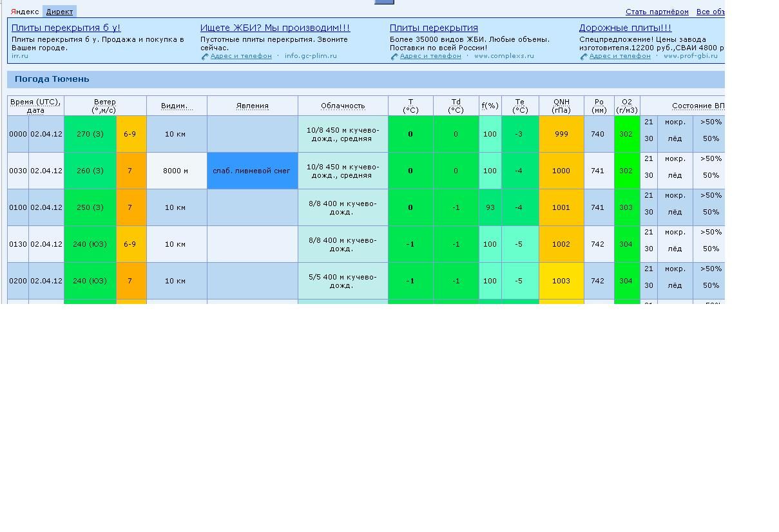Viewport: 779px width, 532px height.
Task: Open the www.complexs.ru link
Action: pos(504,56)
